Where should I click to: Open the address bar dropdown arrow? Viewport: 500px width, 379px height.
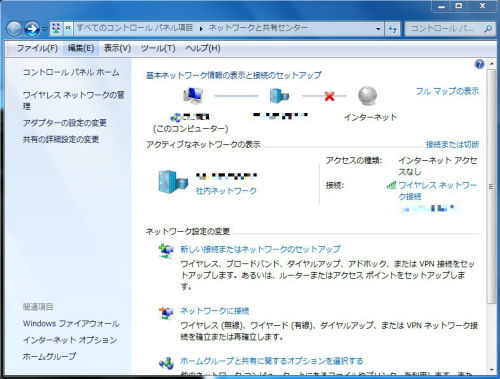click(378, 29)
